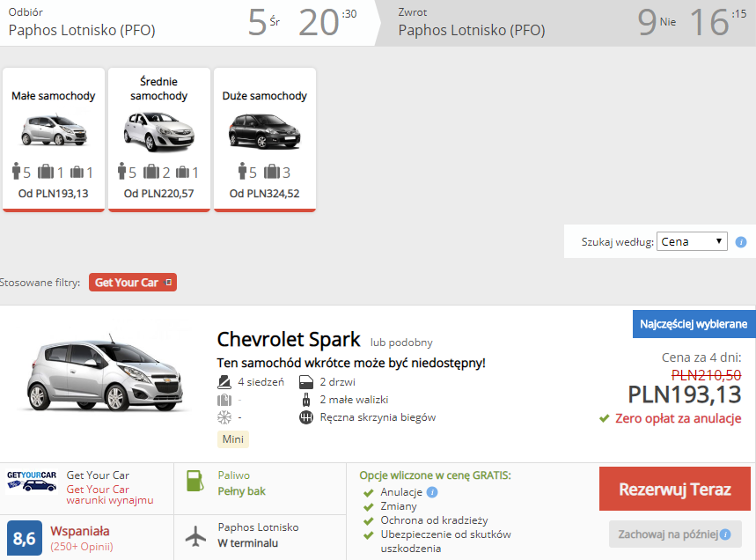756x560 pixels.
Task: Click the suitcase icon on the Duże samochody card
Action: 271,171
